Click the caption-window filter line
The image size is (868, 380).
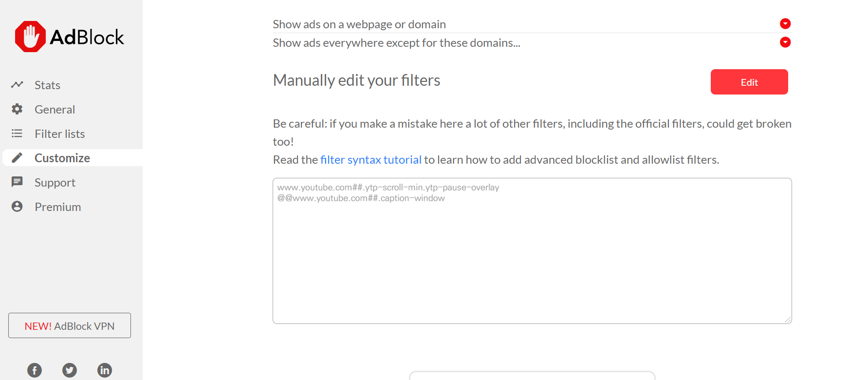pyautogui.click(x=361, y=198)
